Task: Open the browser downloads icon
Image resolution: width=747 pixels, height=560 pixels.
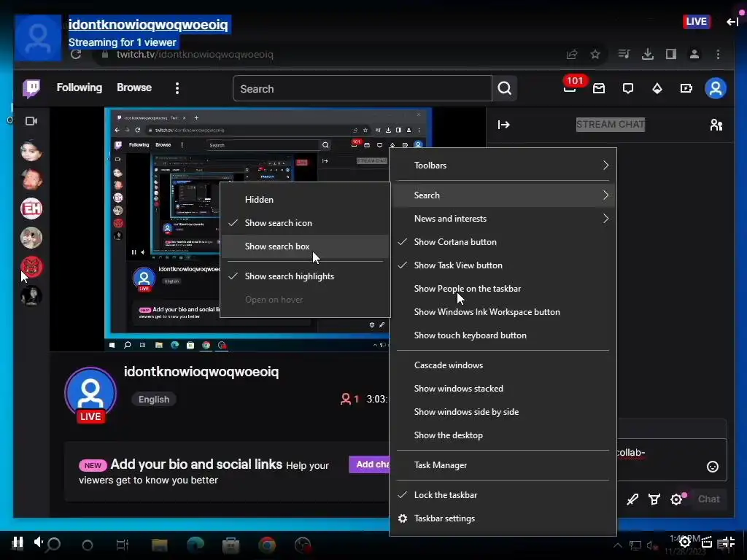Action: coord(648,54)
